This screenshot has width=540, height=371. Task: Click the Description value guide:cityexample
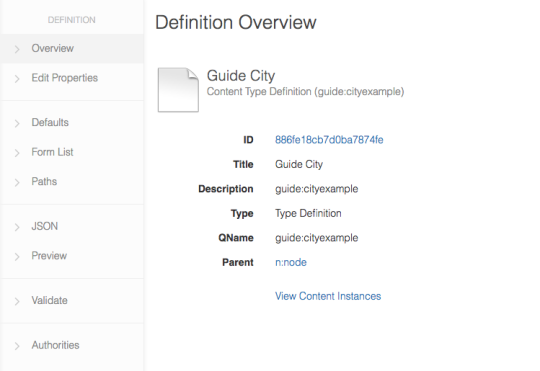tap(316, 189)
